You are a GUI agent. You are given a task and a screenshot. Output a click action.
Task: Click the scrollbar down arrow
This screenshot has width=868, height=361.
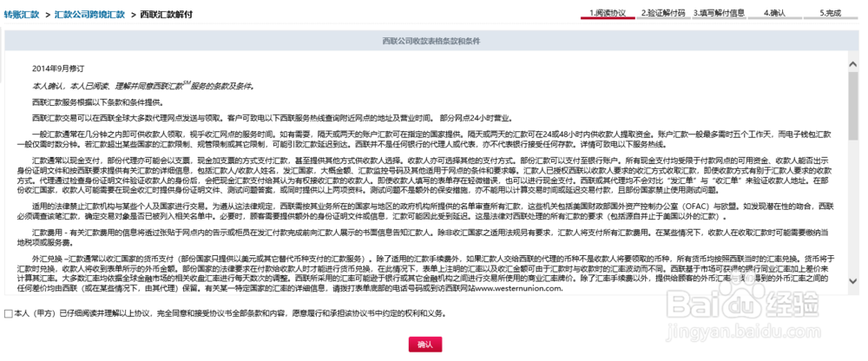853,281
